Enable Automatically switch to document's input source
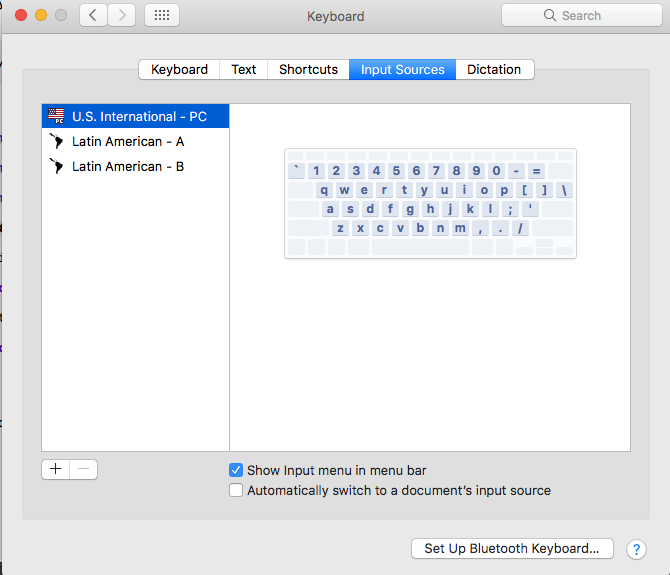The height and width of the screenshot is (575, 670). coord(236,490)
